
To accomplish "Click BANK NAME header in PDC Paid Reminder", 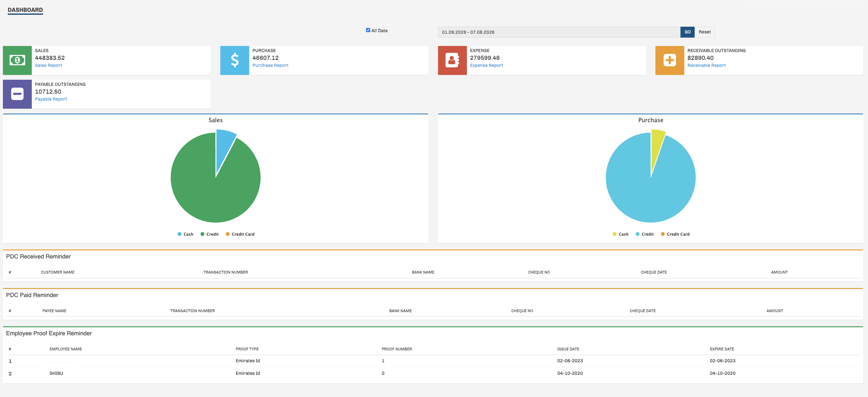I will point(400,311).
